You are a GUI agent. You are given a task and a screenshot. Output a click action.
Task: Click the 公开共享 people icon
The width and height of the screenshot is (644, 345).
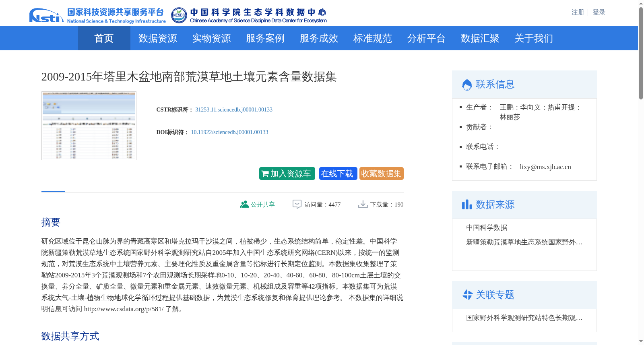point(244,205)
